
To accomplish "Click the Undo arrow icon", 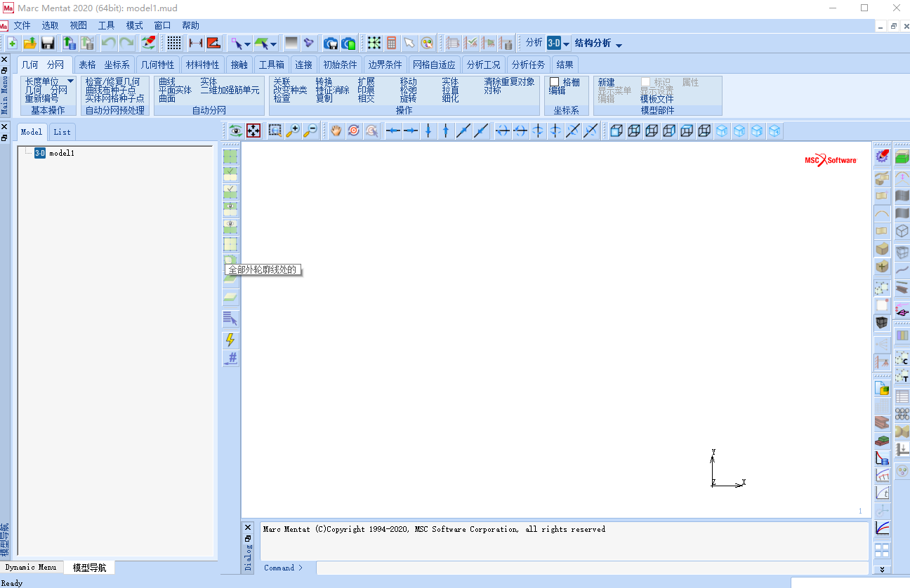I will pos(109,44).
